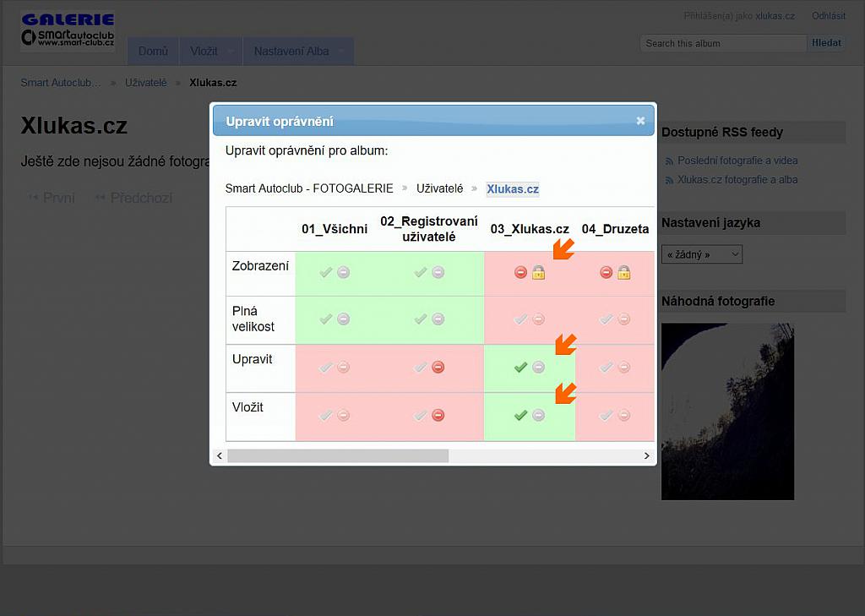
Task: Click the lock icon in 04_Druzeta Zobrazení
Action: click(624, 272)
